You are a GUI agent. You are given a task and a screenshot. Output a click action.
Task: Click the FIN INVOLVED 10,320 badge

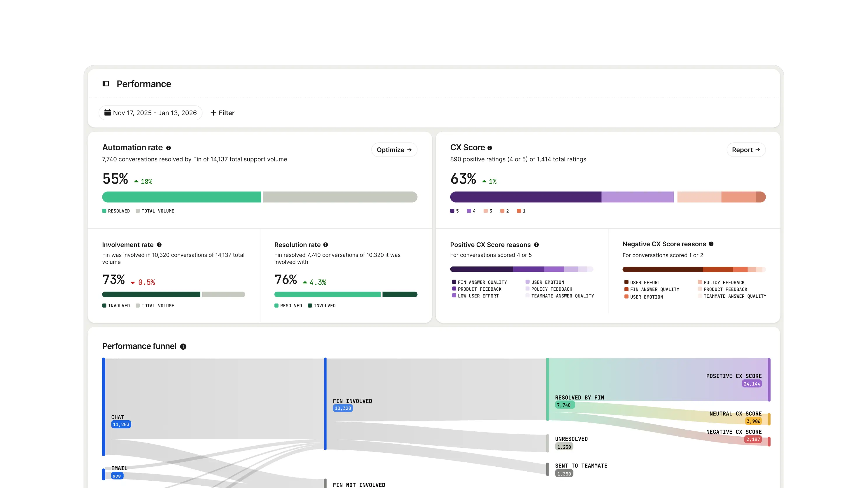(x=343, y=408)
